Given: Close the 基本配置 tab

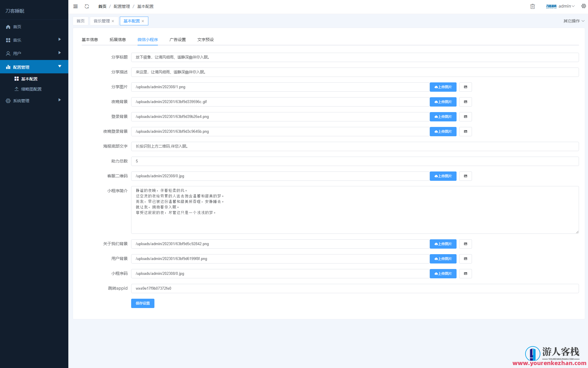Looking at the screenshot, I should [143, 21].
